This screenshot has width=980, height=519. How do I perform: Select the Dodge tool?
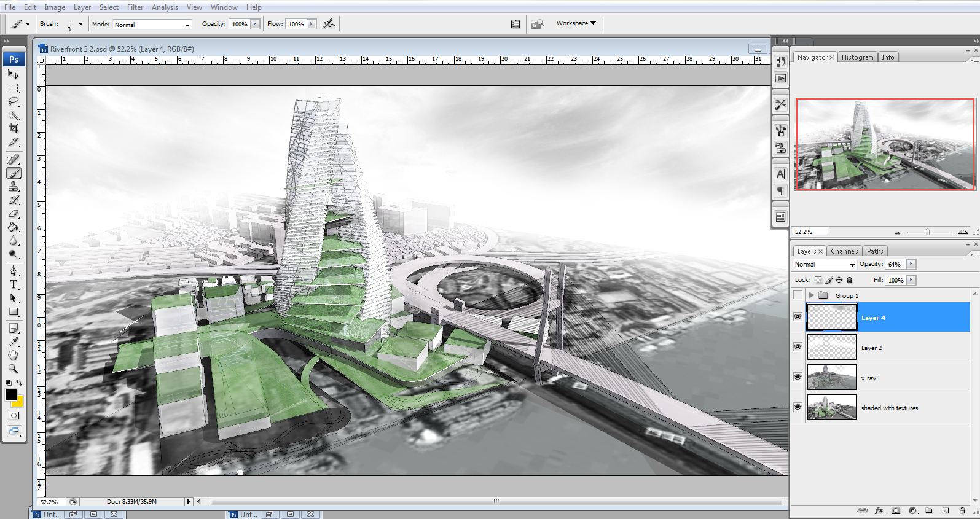14,254
